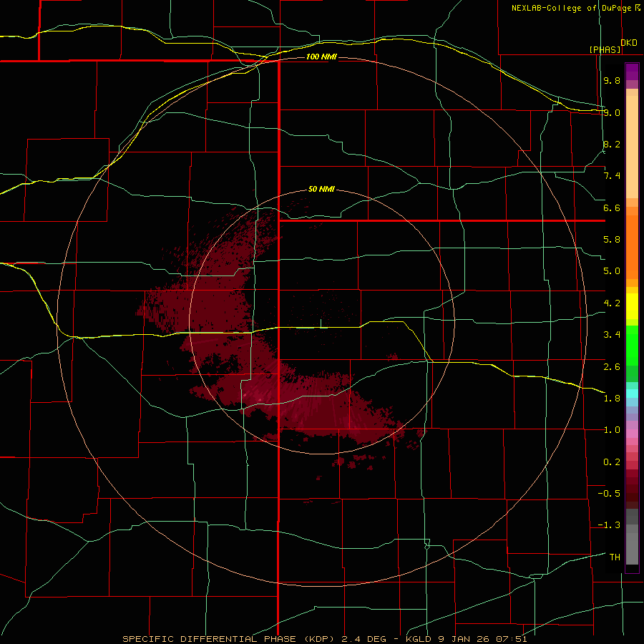Click the 2.6 legend value
The image size is (644, 644).
(x=612, y=366)
